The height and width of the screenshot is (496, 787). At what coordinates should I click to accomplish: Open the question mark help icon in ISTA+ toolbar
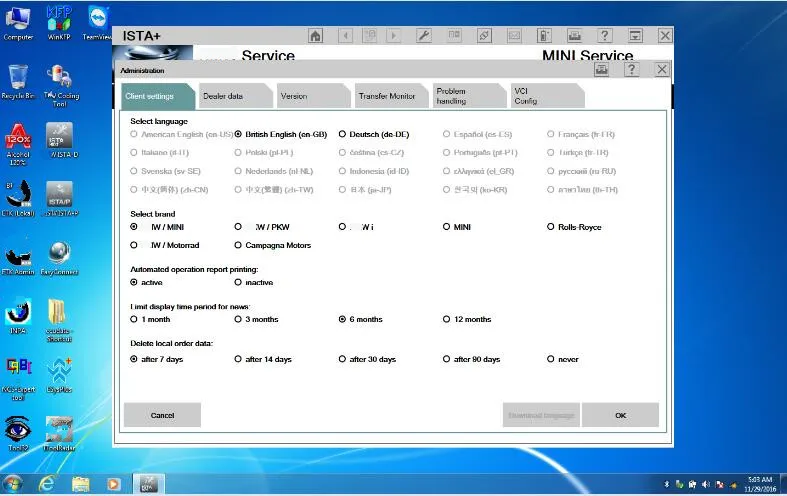click(x=605, y=36)
